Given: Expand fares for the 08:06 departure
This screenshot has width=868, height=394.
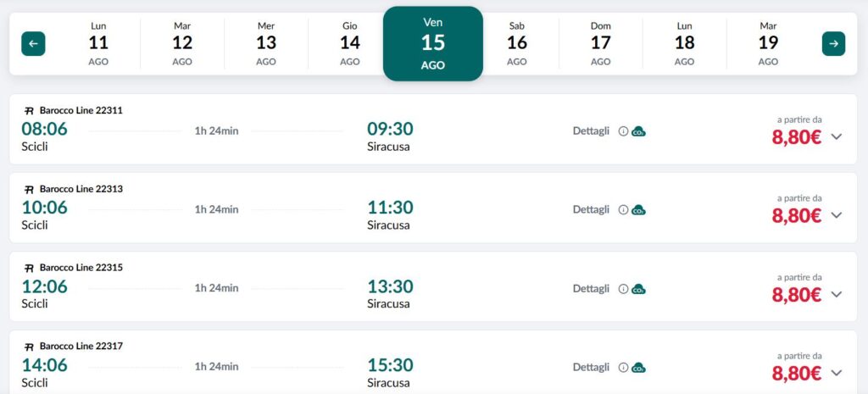Looking at the screenshot, I should 837,136.
